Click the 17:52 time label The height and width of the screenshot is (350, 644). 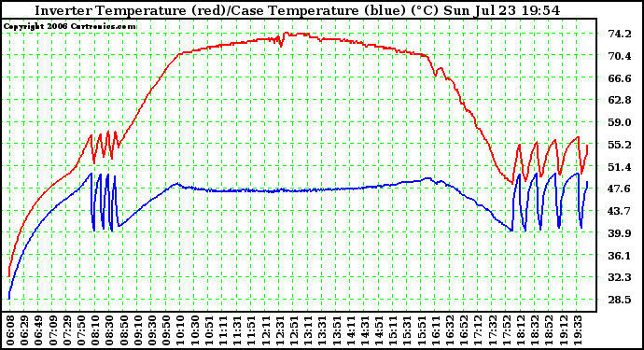pyautogui.click(x=507, y=330)
